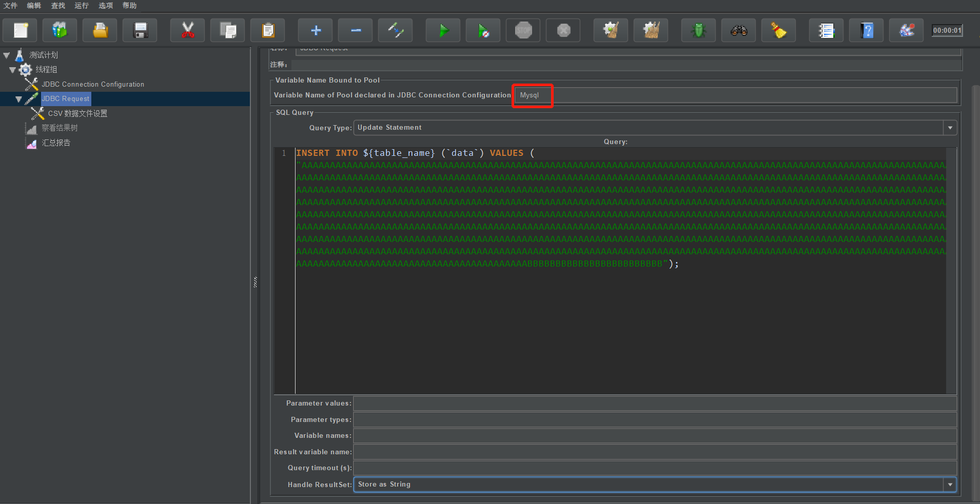Click the Parameter values input field
This screenshot has width=980, height=504.
654,404
